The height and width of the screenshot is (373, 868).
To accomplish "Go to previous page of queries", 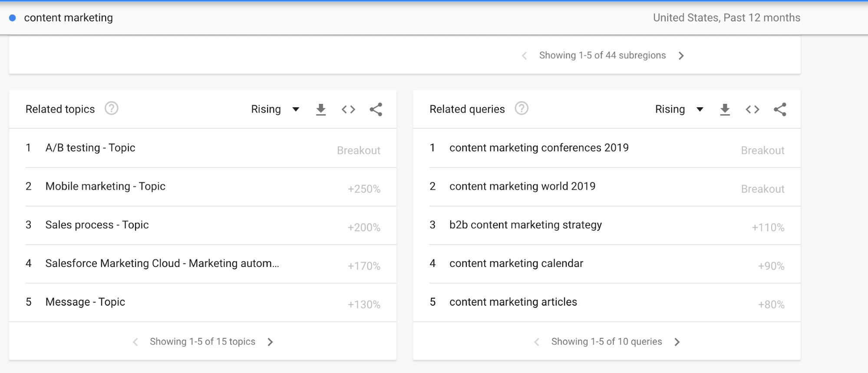I will click(x=537, y=342).
